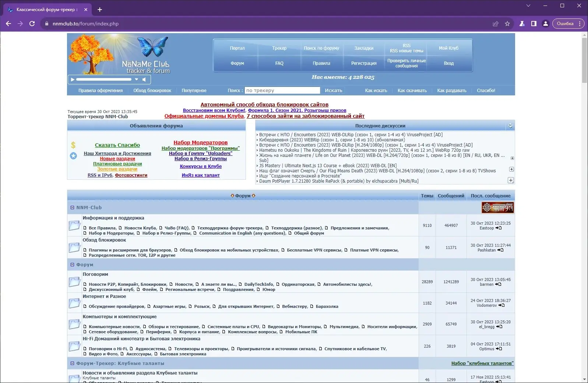Bookmark this page with the star icon

tap(507, 24)
